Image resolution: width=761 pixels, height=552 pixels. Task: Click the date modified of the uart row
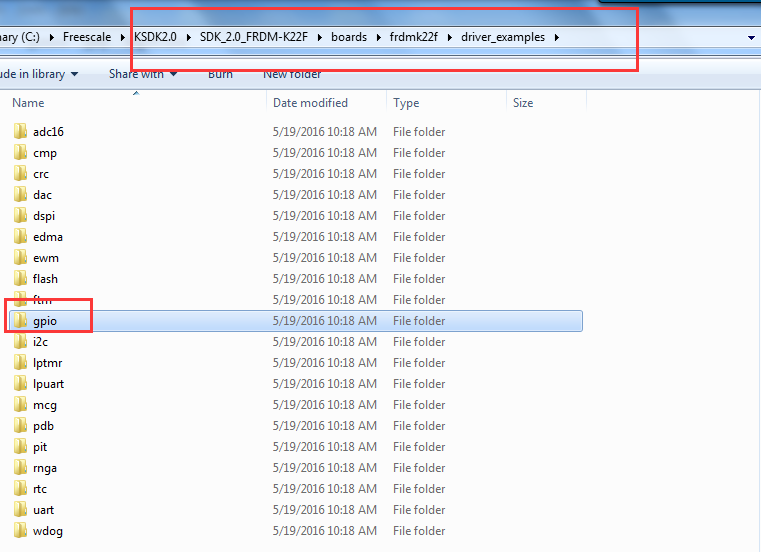(x=325, y=510)
